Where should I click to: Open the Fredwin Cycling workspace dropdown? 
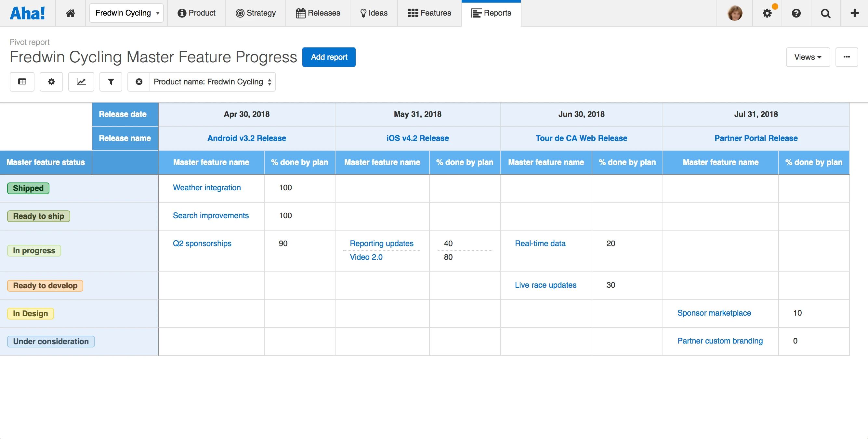point(126,13)
